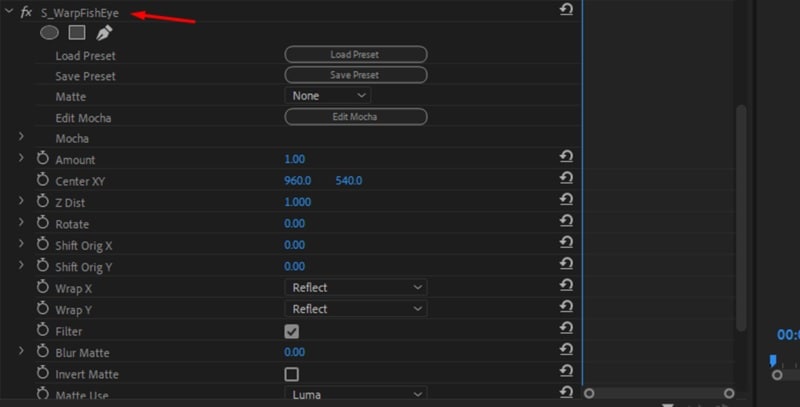Click the Center Y value 540.0

(349, 181)
